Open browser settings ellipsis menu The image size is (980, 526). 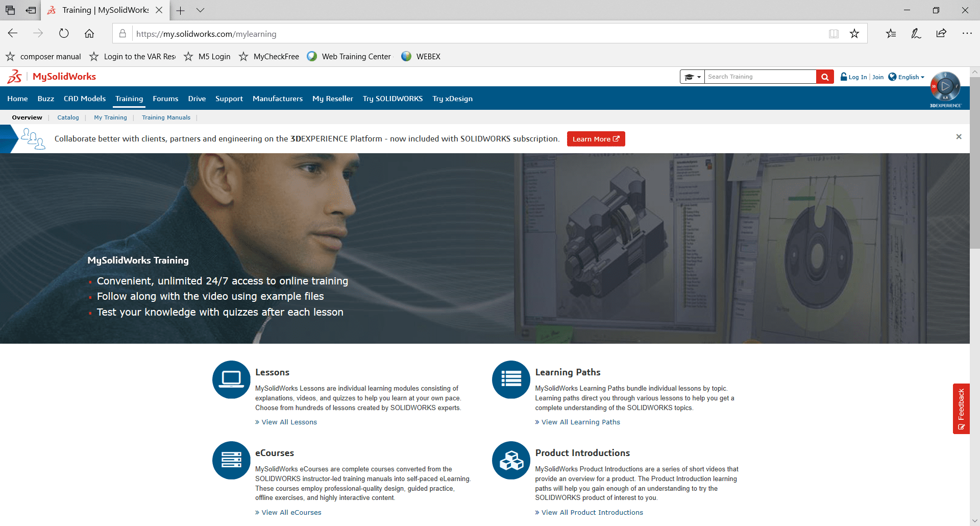[967, 34]
